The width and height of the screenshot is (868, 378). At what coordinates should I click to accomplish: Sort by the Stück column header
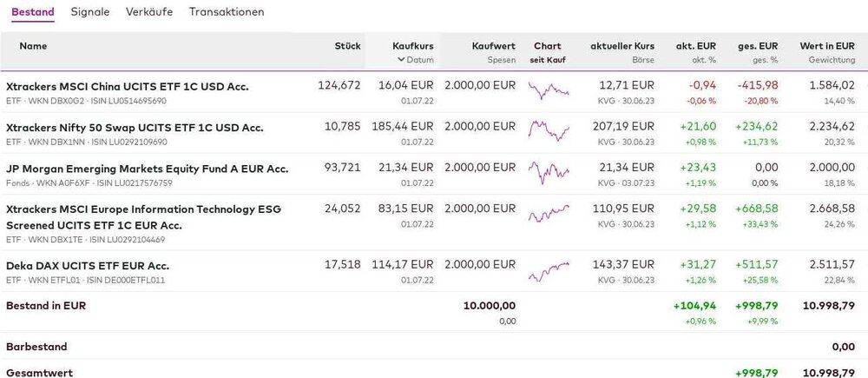click(x=347, y=46)
